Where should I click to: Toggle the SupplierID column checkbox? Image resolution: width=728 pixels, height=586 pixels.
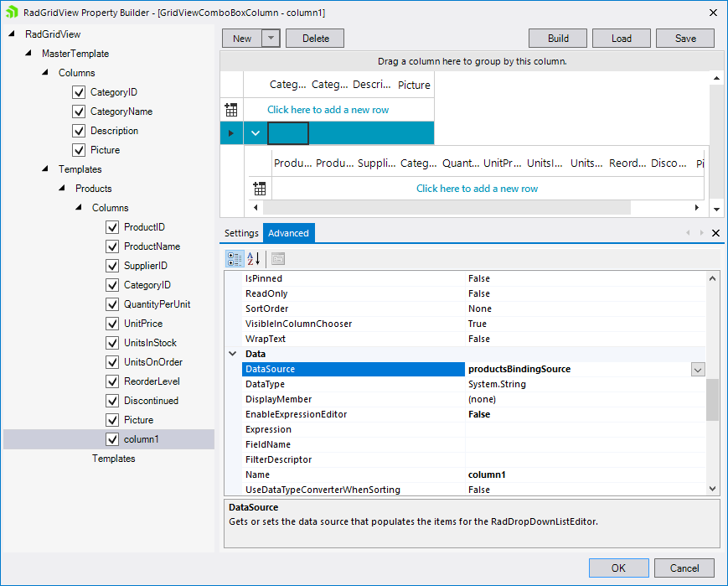click(x=112, y=266)
